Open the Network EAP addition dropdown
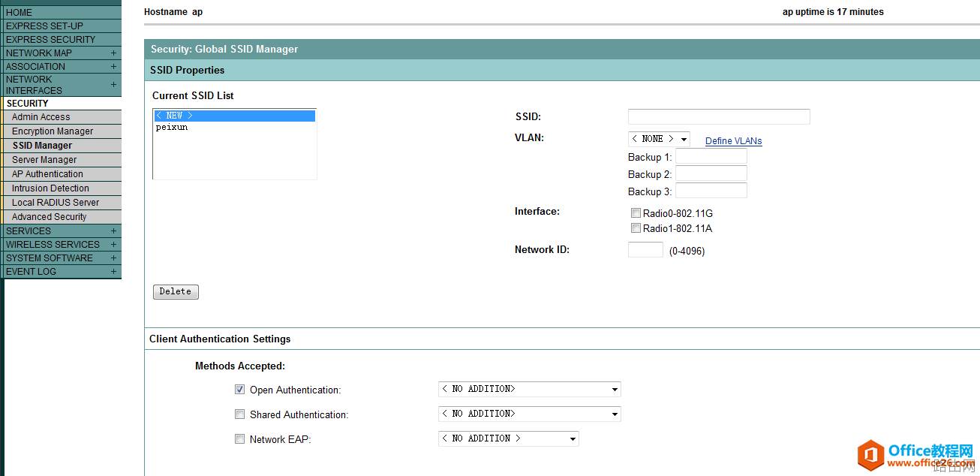The height and width of the screenshot is (476, 980). click(x=509, y=438)
